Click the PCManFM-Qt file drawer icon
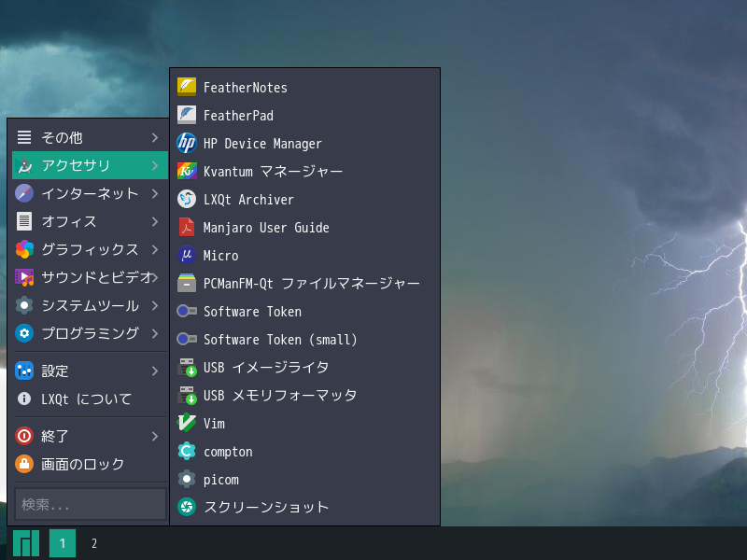This screenshot has width=747, height=560. tap(186, 283)
